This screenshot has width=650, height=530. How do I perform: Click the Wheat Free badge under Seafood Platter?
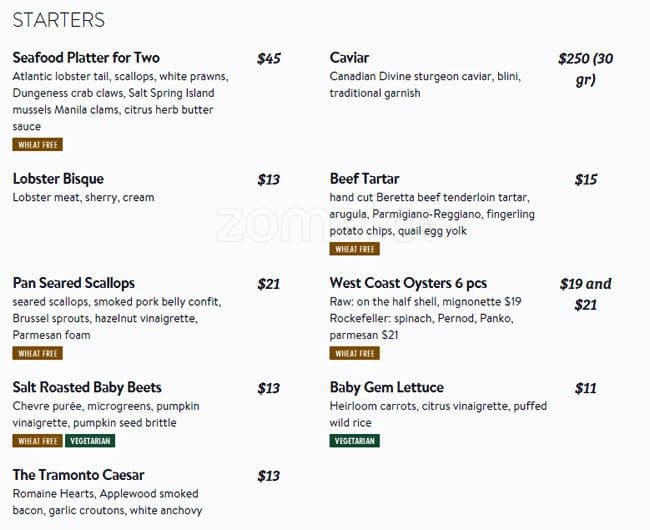(x=38, y=145)
